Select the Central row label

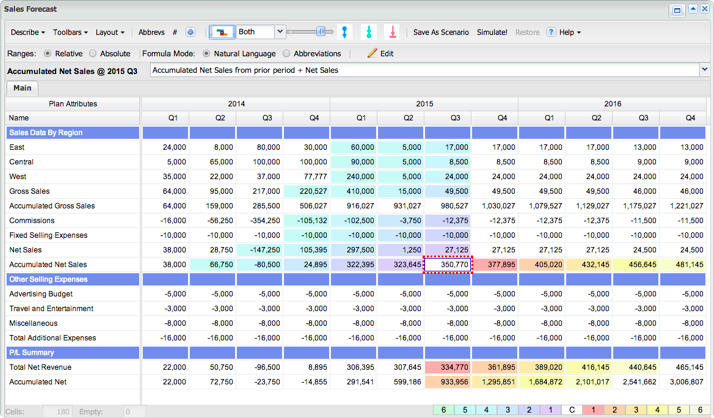21,162
